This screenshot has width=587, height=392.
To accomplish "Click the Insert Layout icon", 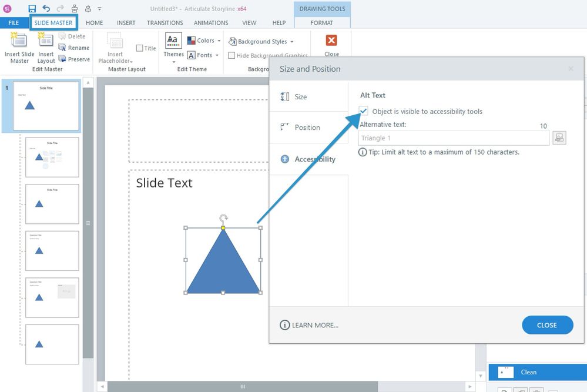I will click(46, 40).
